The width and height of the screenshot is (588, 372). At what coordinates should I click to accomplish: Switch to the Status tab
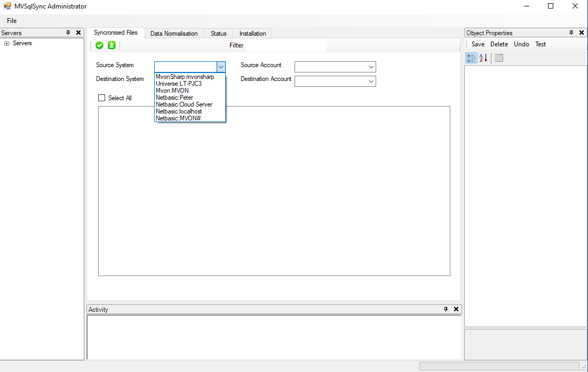(218, 34)
